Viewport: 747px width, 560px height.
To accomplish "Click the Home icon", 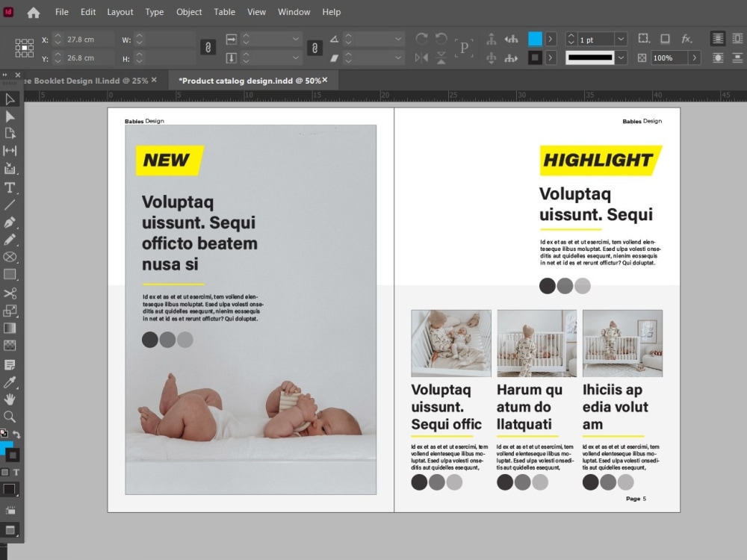I will [x=34, y=13].
